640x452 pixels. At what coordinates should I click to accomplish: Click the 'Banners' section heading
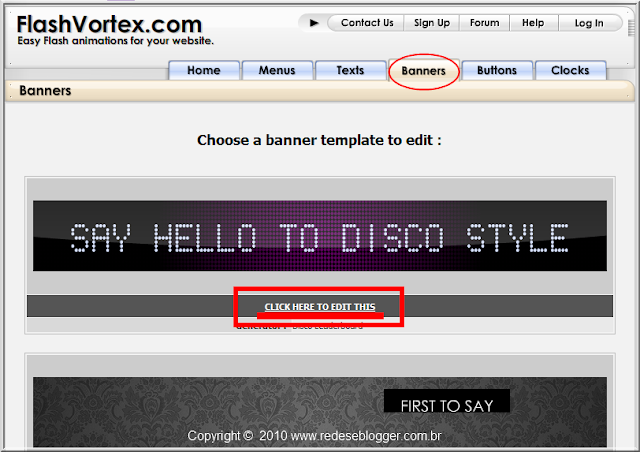pyautogui.click(x=45, y=90)
